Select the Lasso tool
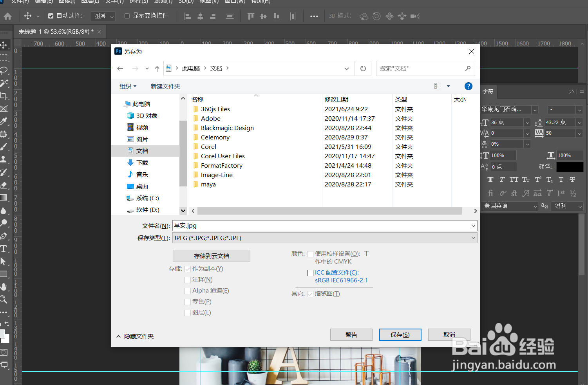588x385 pixels. click(x=4, y=70)
